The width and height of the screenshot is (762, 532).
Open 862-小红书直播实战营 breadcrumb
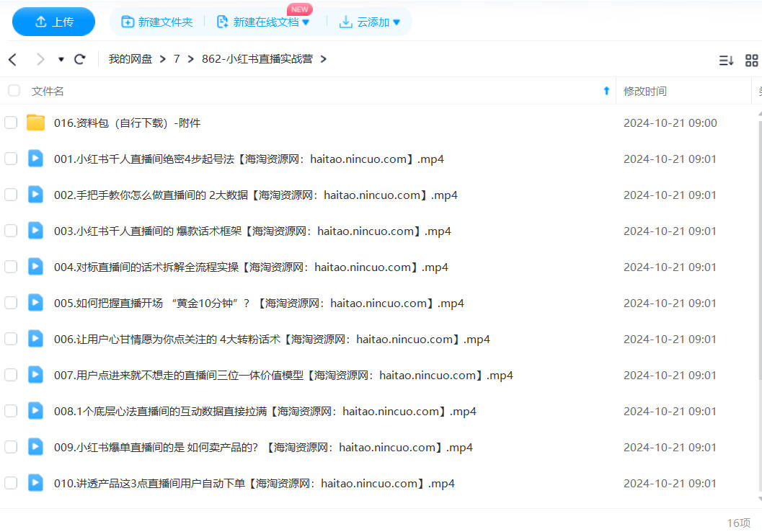coord(257,59)
